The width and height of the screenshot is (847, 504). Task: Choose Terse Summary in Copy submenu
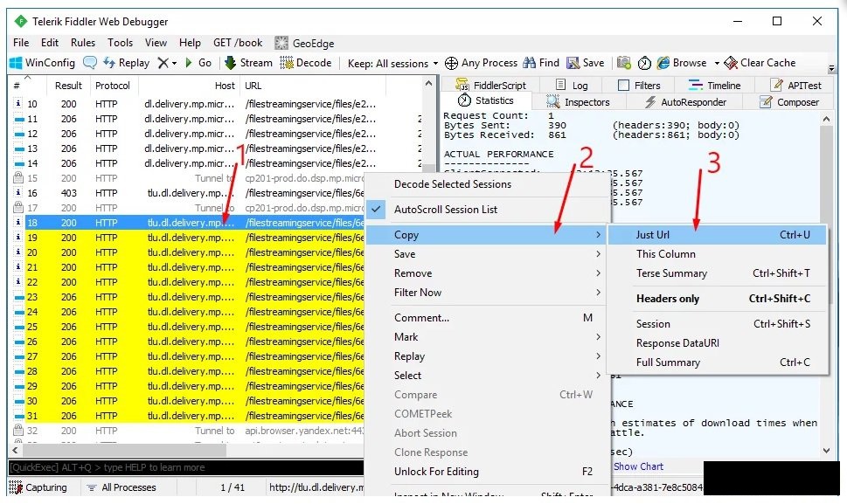coord(718,273)
